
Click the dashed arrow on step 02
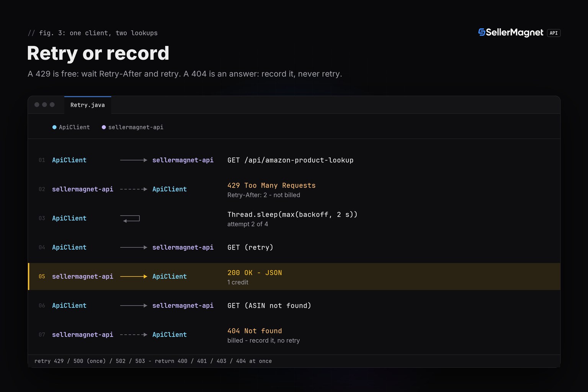(134, 189)
